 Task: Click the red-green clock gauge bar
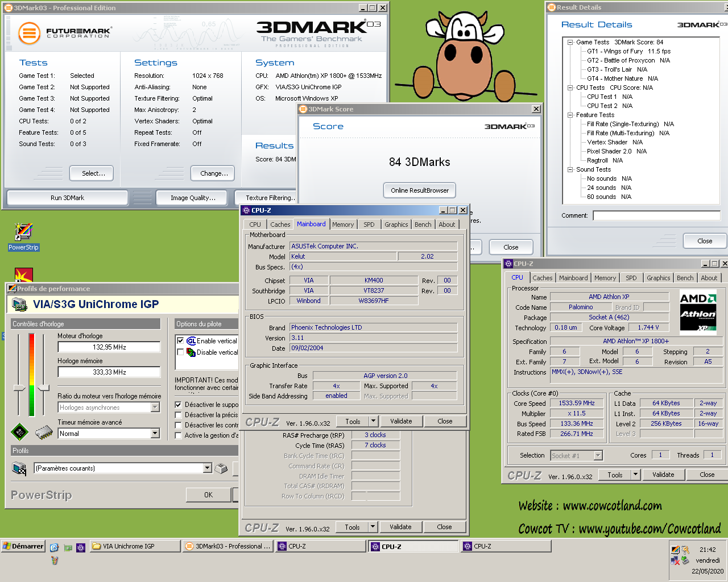31,375
